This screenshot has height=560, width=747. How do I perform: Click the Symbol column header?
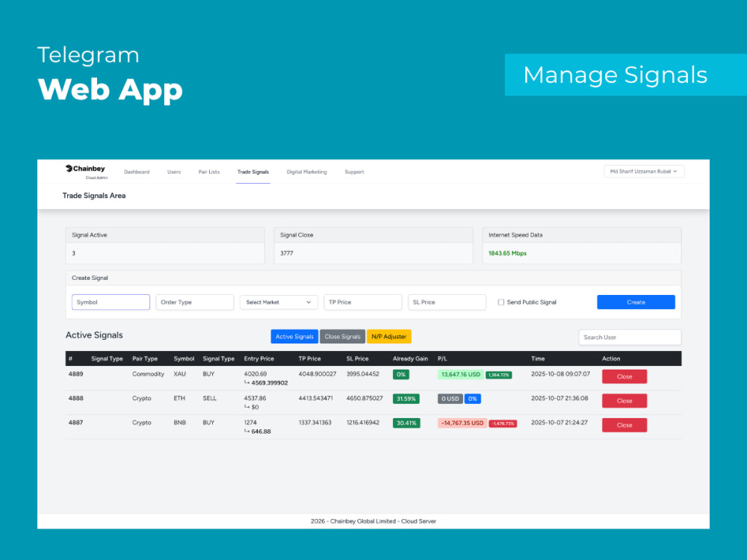(184, 358)
